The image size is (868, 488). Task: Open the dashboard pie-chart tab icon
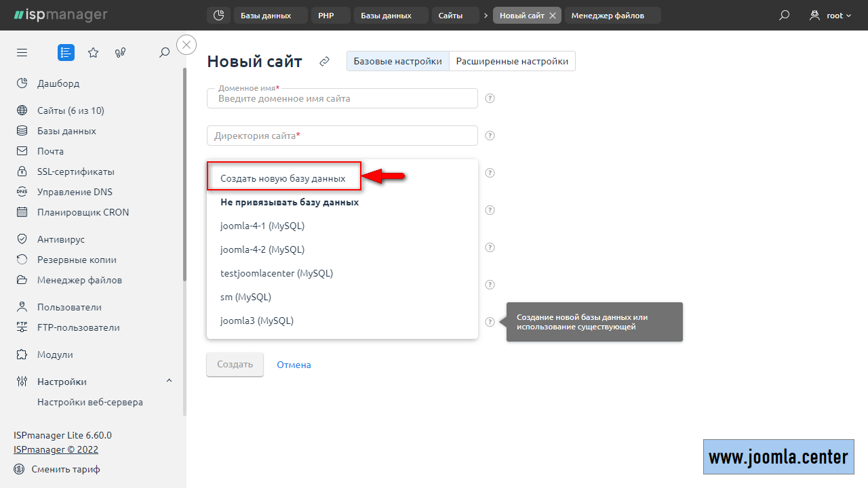pos(218,16)
